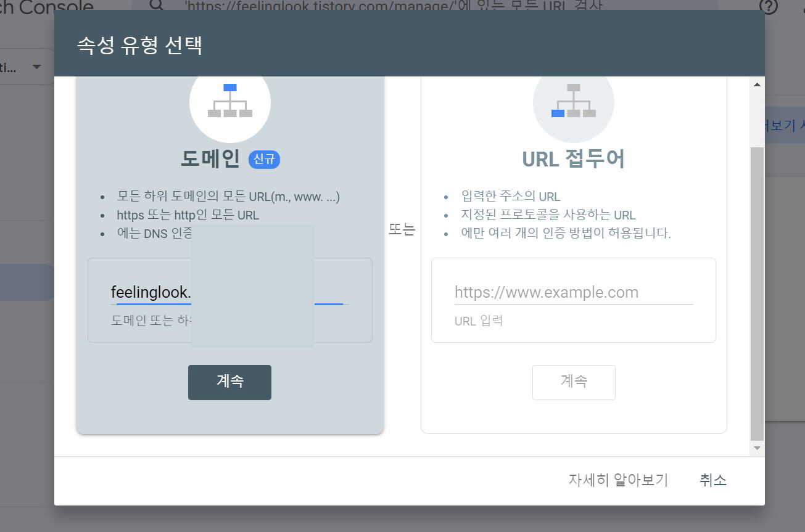Viewport: 805px width, 532px height.
Task: Click the 계속 button under URL 접두어
Action: tap(574, 382)
